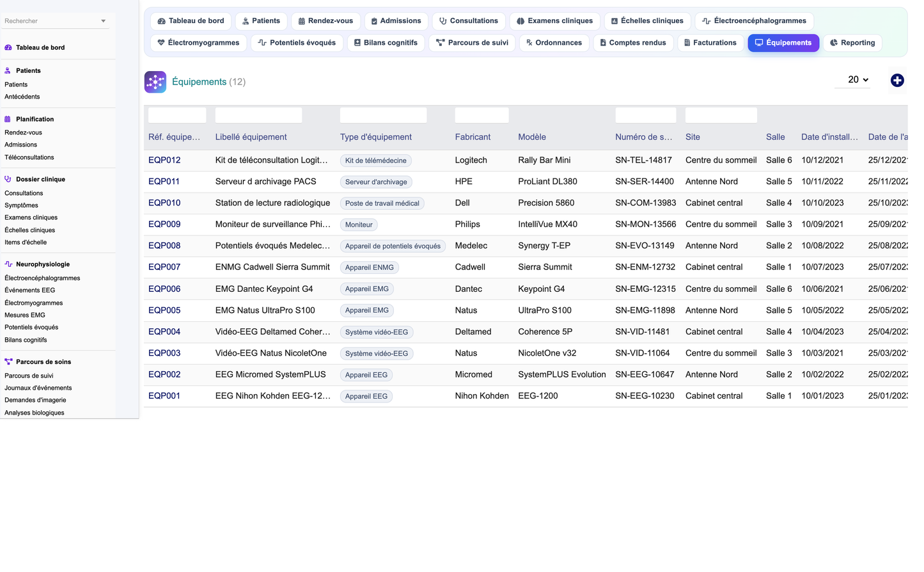The image size is (924, 572).
Task: Open equipment EQP002 link
Action: pyautogui.click(x=164, y=374)
